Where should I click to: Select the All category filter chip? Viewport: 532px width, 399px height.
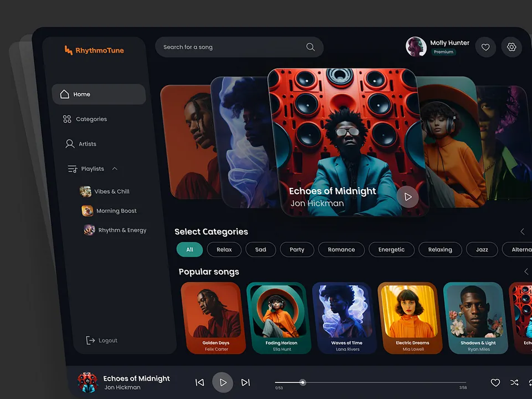[190, 249]
